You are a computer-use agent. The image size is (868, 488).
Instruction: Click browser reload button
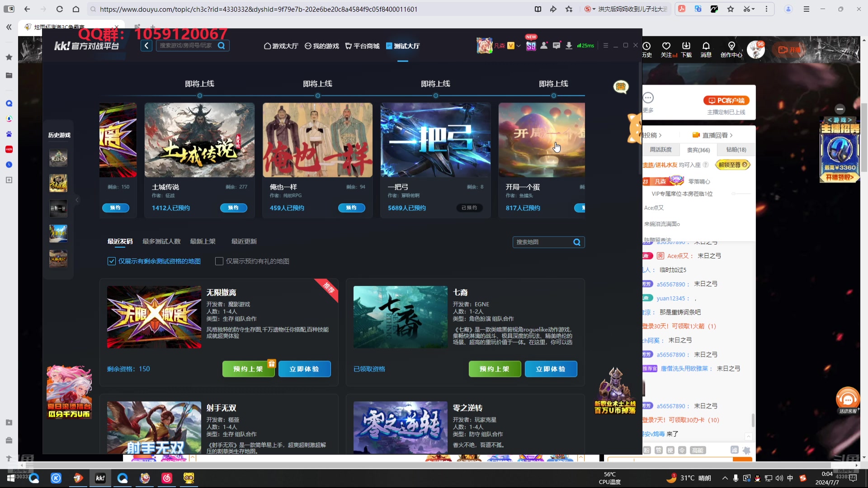pos(59,9)
